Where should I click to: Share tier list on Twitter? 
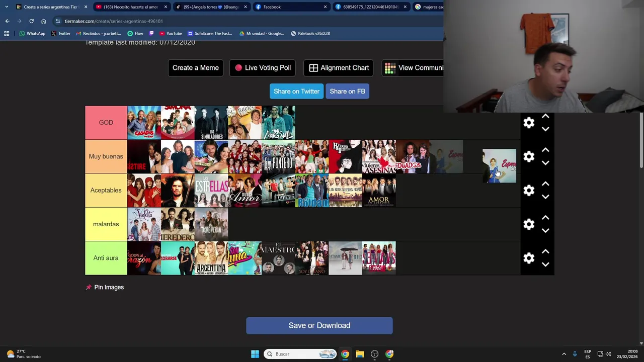coord(296,91)
